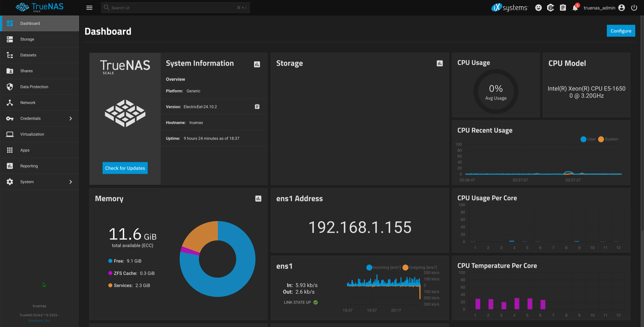
Task: Open System Information reports icon
Action: pyautogui.click(x=257, y=64)
